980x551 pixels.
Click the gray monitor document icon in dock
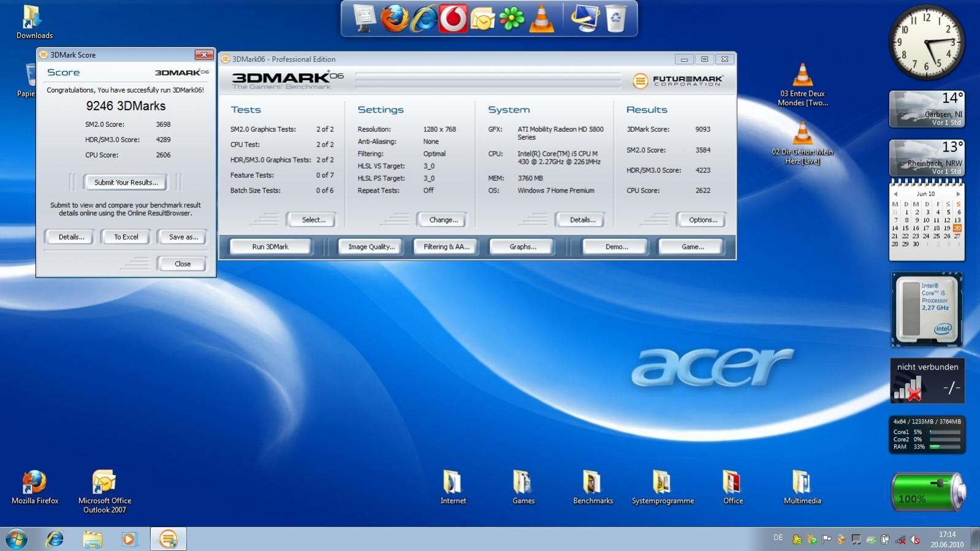[364, 18]
